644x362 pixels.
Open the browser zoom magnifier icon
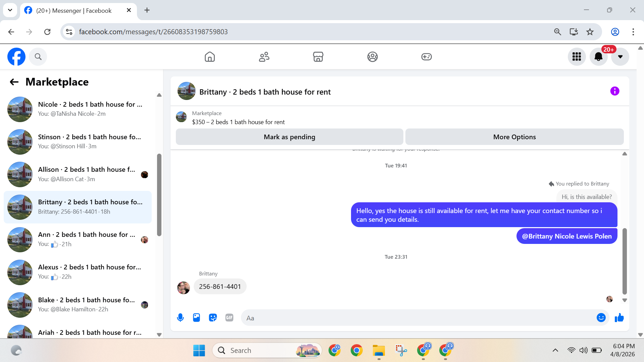557,32
